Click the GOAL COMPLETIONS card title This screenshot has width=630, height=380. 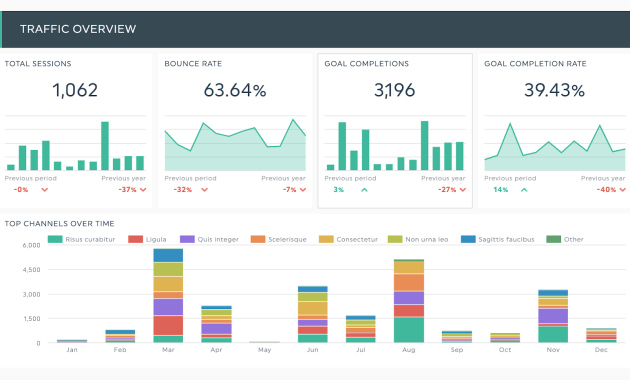tap(366, 63)
